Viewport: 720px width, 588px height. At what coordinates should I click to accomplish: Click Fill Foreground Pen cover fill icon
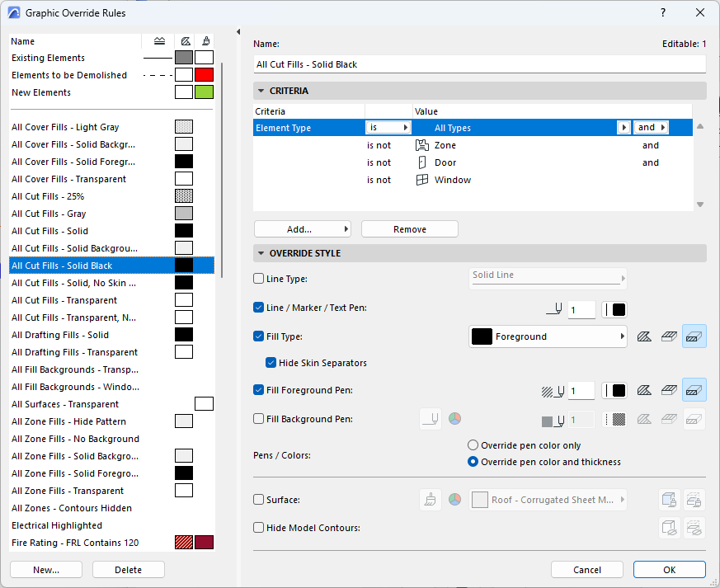(x=670, y=390)
